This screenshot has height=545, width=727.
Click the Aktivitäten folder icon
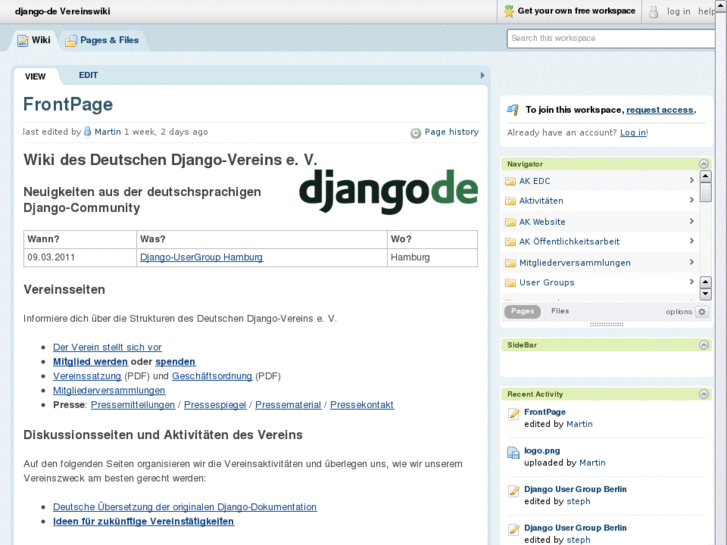pyautogui.click(x=510, y=201)
